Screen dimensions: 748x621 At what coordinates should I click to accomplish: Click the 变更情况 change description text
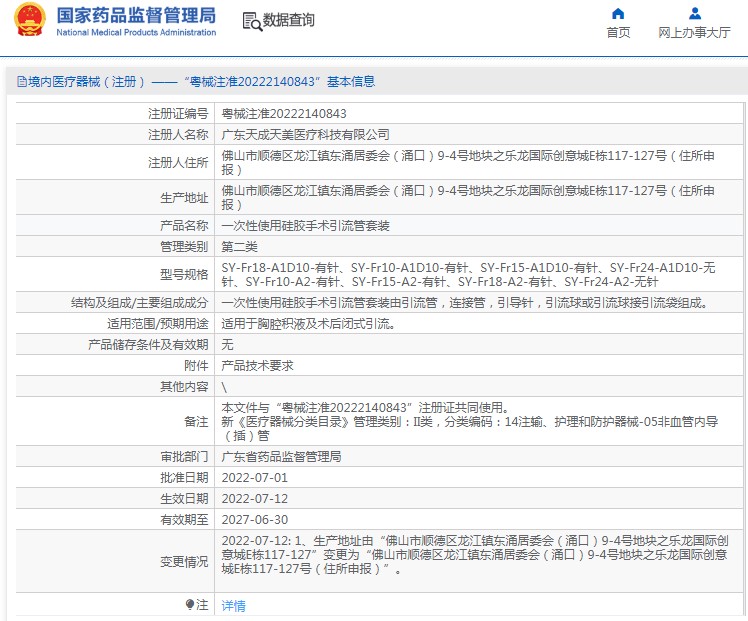point(475,555)
